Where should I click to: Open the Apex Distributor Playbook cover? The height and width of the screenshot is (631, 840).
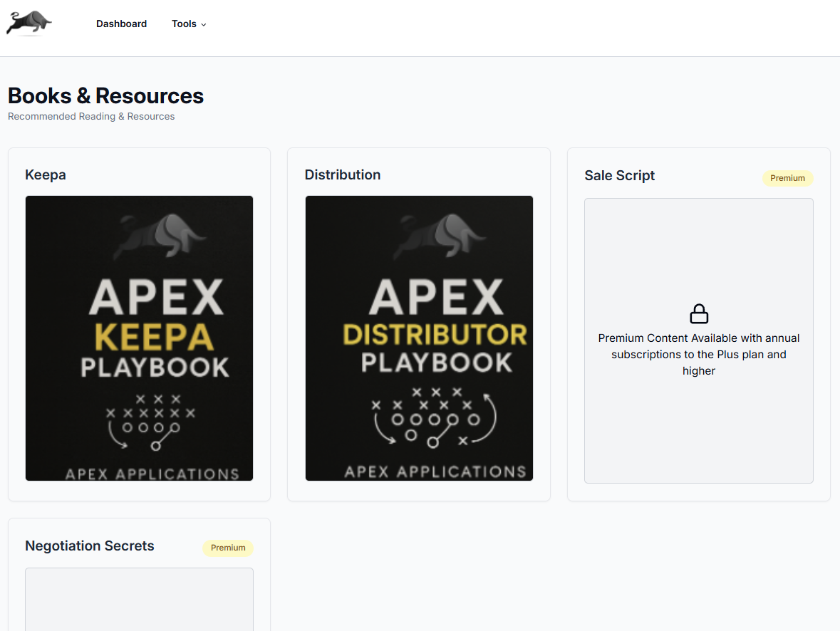pos(419,338)
